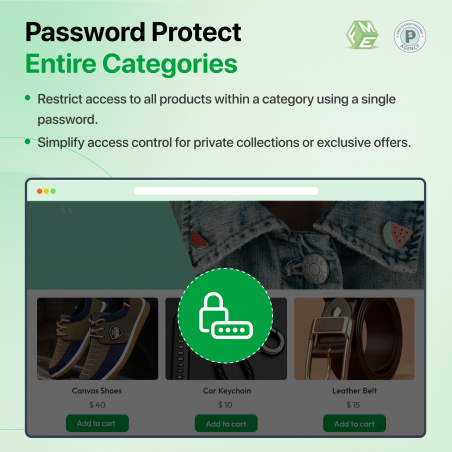Click the yellow window dot
The height and width of the screenshot is (452, 452).
click(46, 191)
